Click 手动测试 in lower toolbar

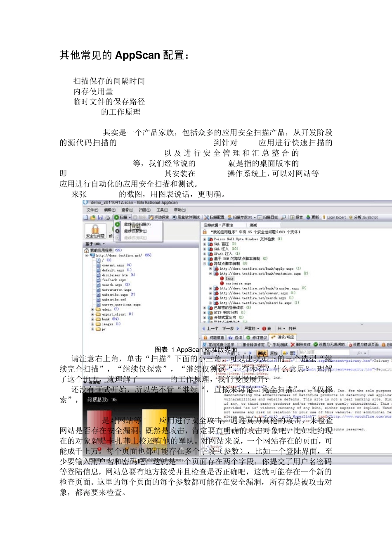pos(278,344)
